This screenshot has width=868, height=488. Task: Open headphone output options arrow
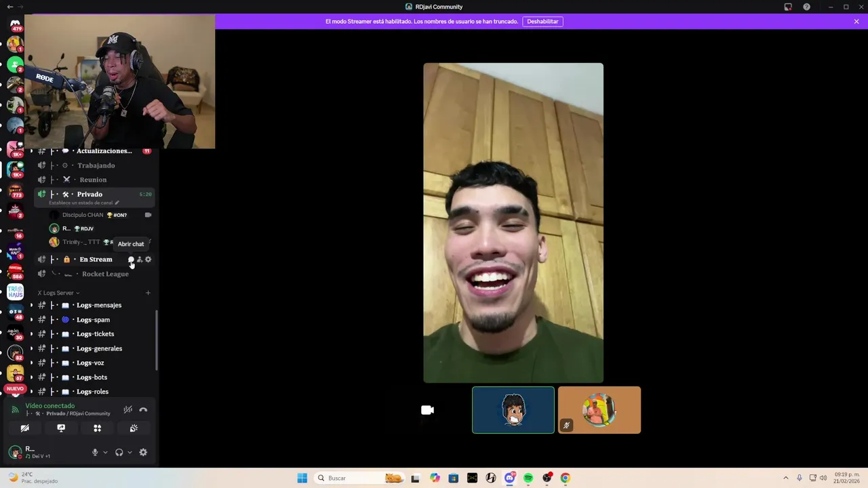[130, 452]
